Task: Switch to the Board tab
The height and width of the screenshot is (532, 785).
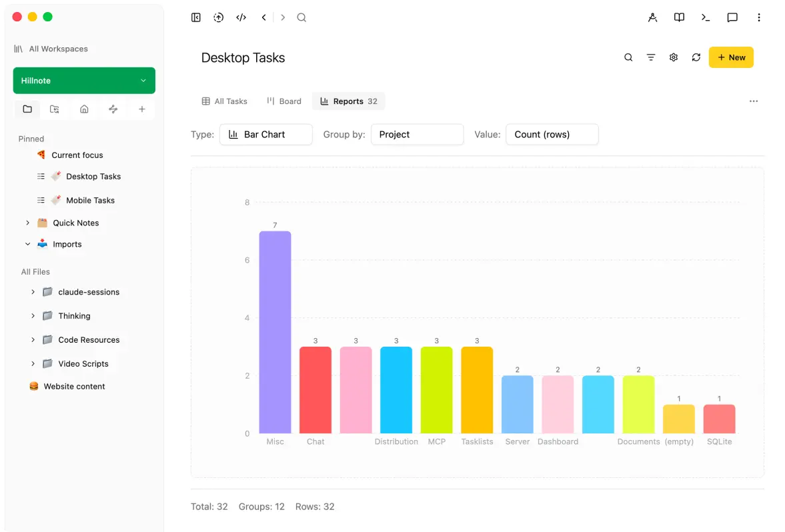Action: (284, 101)
